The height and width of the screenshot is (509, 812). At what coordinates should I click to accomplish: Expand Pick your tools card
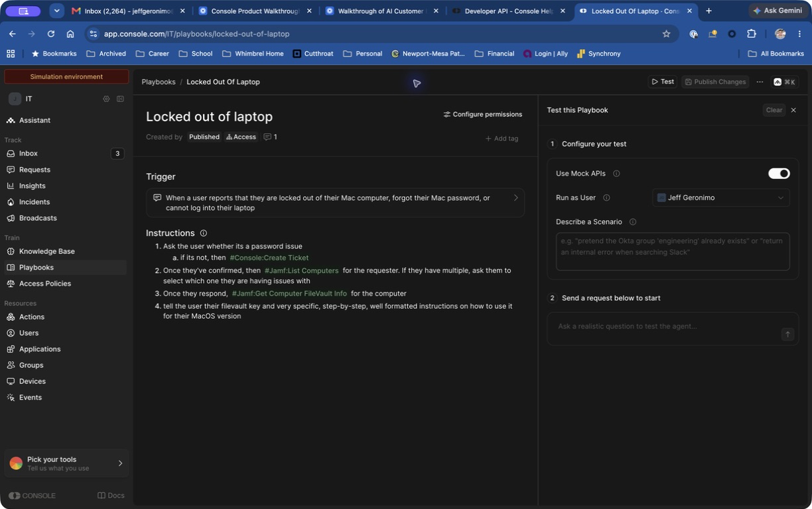point(66,463)
